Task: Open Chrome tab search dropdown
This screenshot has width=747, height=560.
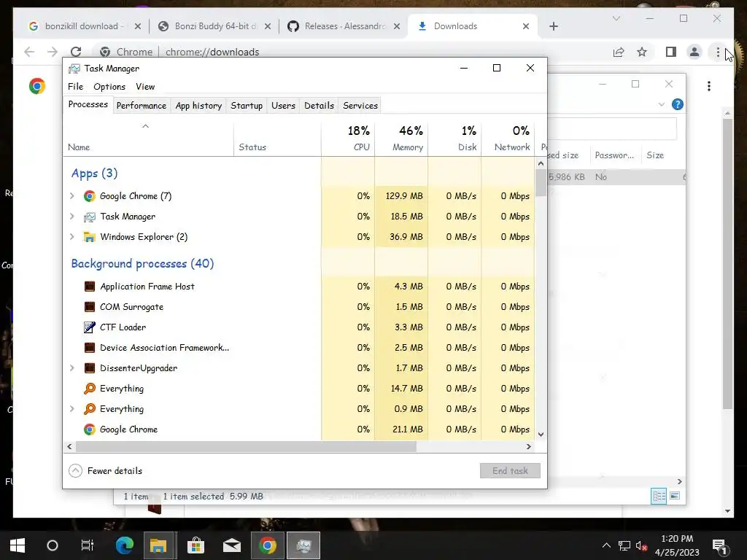Action: [x=616, y=18]
